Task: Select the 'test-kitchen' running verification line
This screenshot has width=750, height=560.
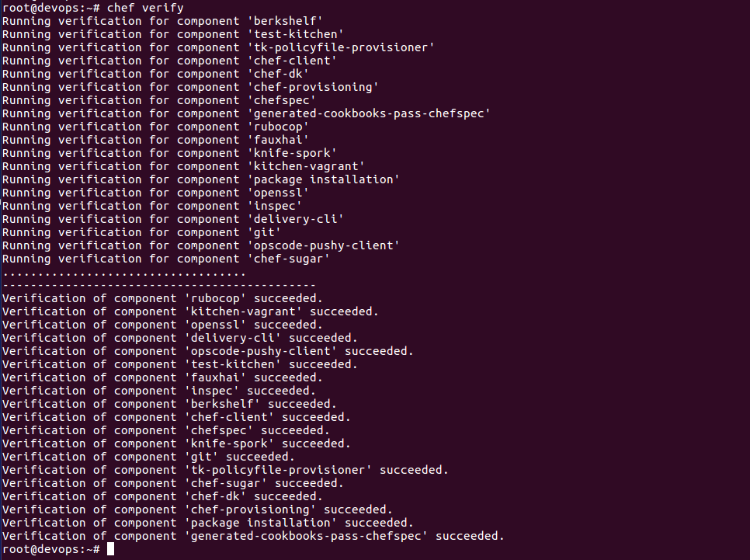Action: tap(172, 34)
